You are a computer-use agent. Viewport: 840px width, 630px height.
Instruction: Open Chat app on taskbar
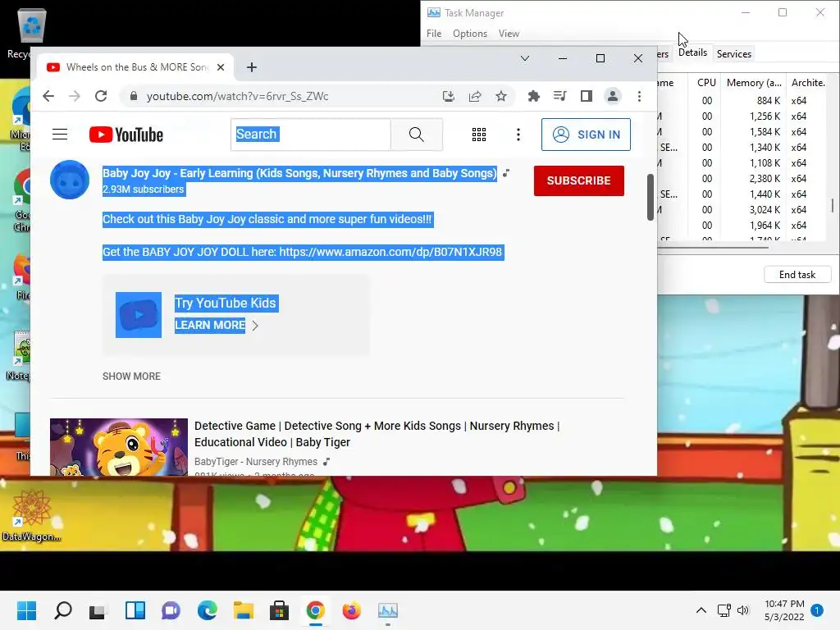[x=171, y=610]
